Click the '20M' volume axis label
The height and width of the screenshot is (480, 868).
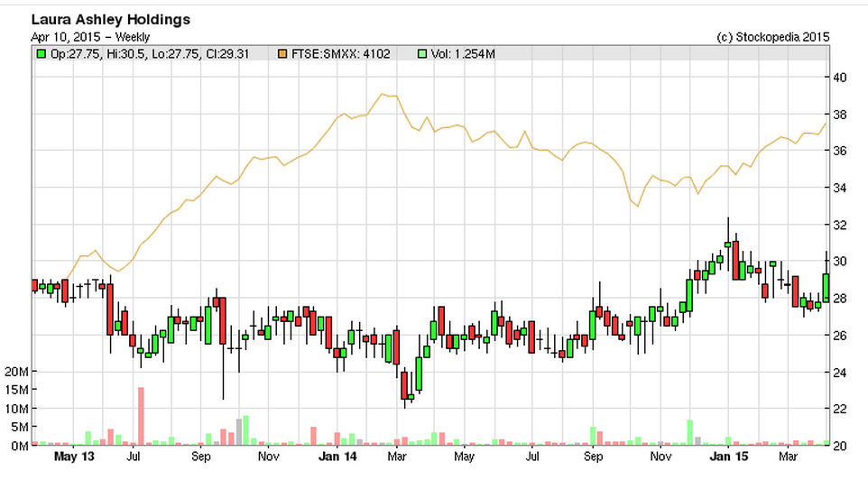(16, 372)
